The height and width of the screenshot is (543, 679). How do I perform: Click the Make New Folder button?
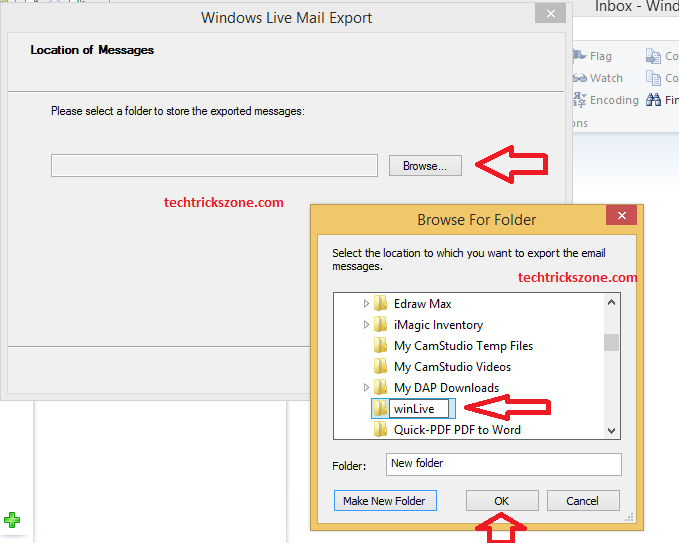(x=385, y=501)
